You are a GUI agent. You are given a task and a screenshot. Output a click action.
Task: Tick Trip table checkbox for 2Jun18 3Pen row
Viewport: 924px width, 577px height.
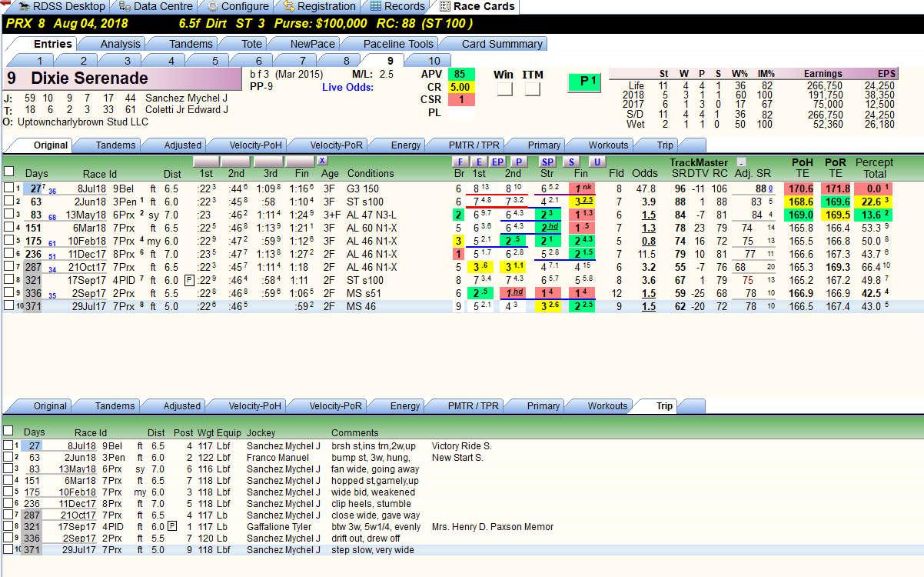8,457
